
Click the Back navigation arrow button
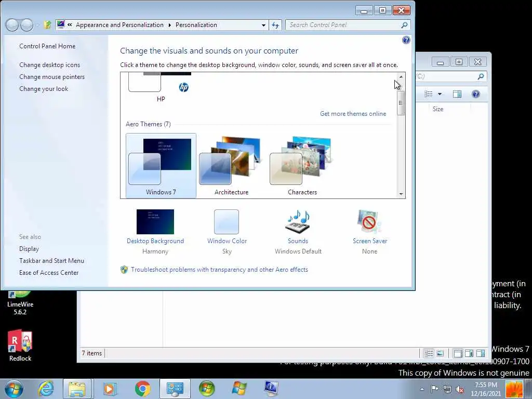(x=12, y=25)
